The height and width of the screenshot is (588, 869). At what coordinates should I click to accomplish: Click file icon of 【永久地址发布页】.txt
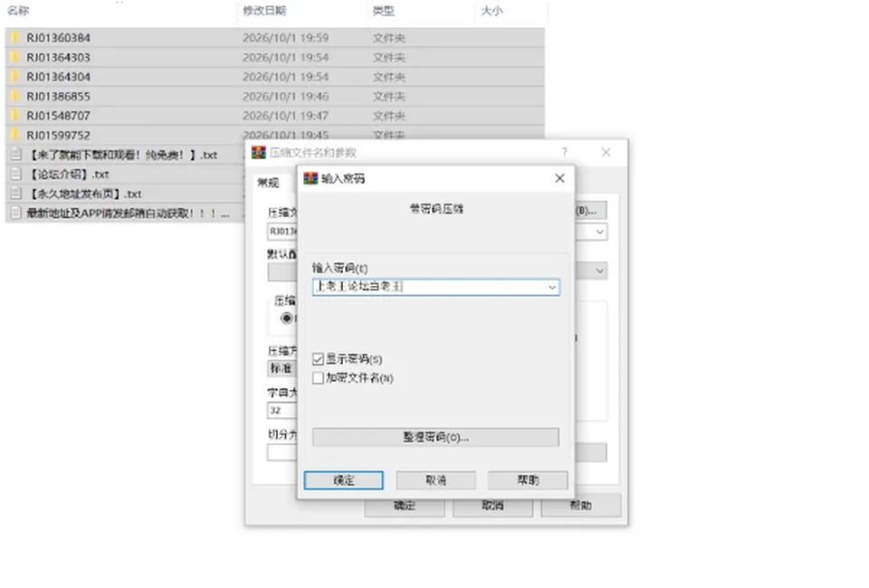coord(16,194)
